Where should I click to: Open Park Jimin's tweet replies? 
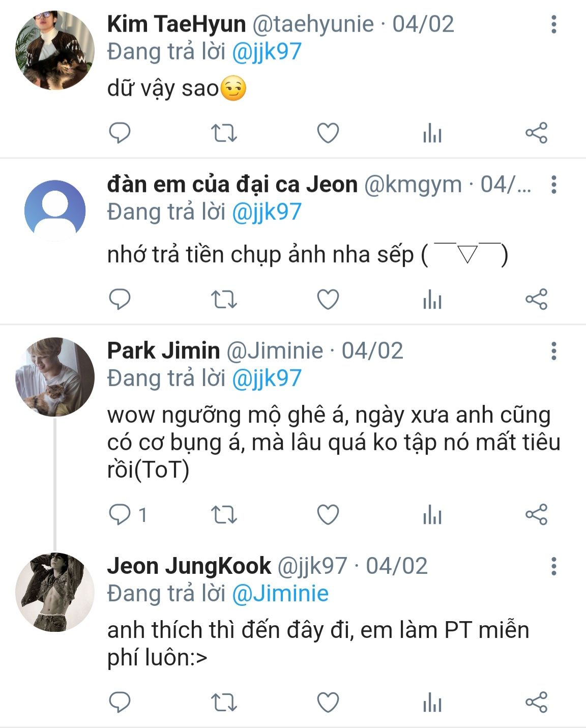click(x=121, y=515)
